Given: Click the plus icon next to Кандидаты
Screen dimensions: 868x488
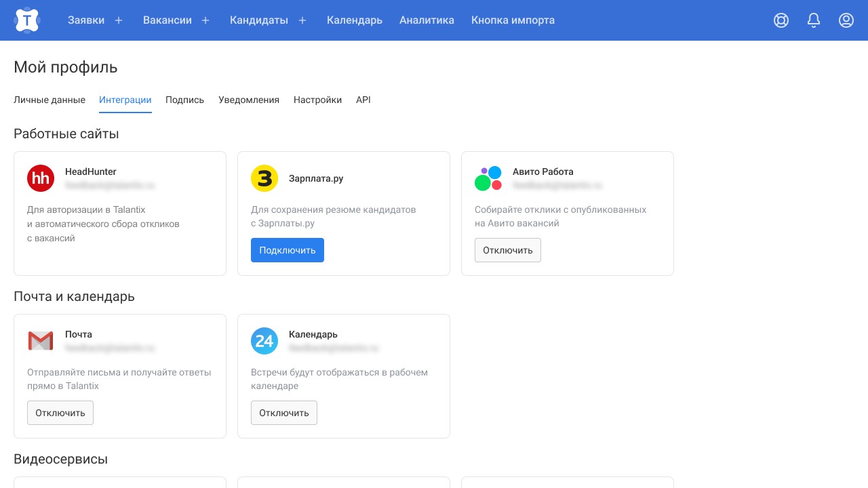Looking at the screenshot, I should click(x=302, y=20).
